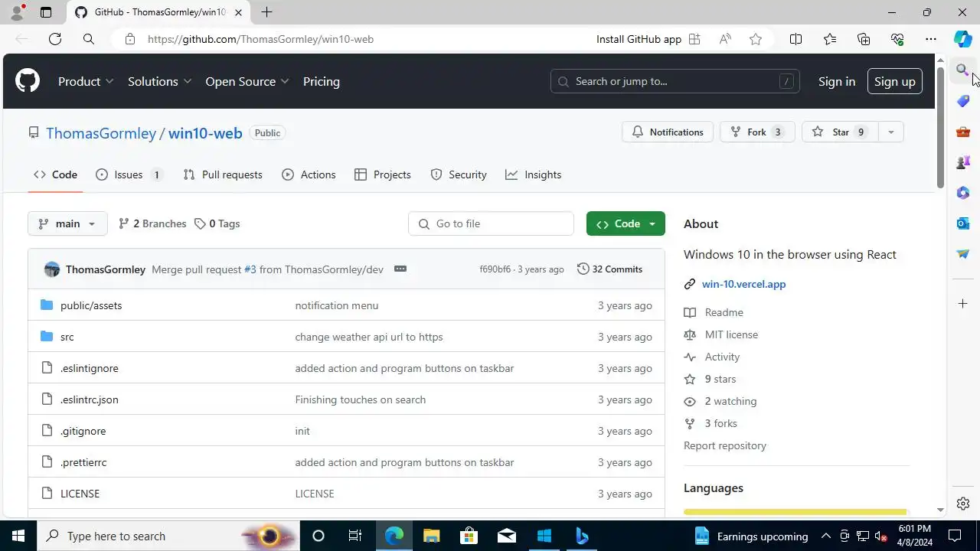
Task: Add app with sidebar plus icon
Action: tap(963, 304)
